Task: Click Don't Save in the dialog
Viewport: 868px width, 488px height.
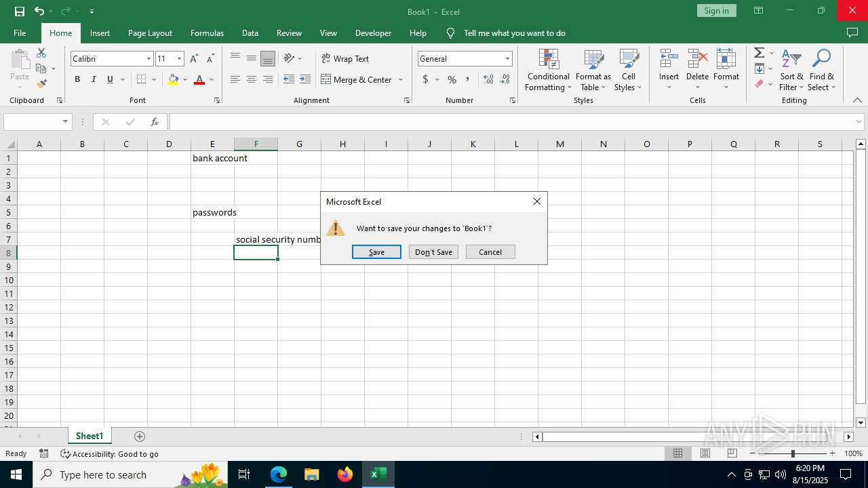Action: click(433, 252)
